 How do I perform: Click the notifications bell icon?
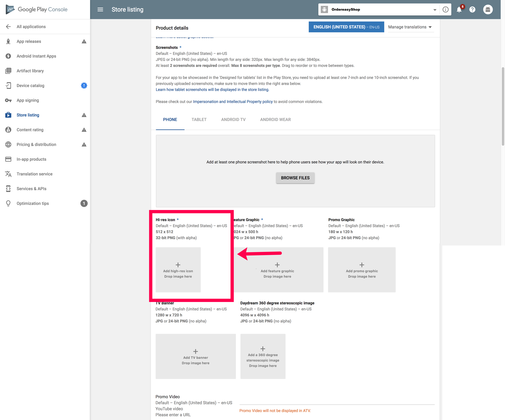click(x=459, y=10)
